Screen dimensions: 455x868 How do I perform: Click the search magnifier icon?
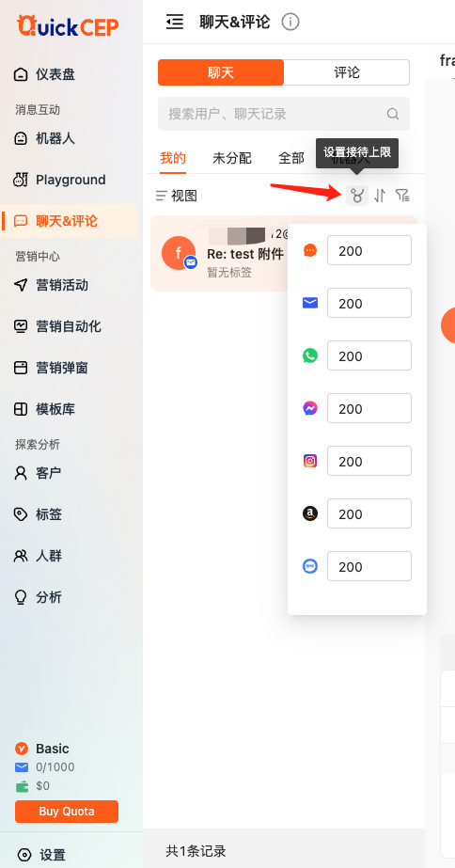[x=392, y=114]
